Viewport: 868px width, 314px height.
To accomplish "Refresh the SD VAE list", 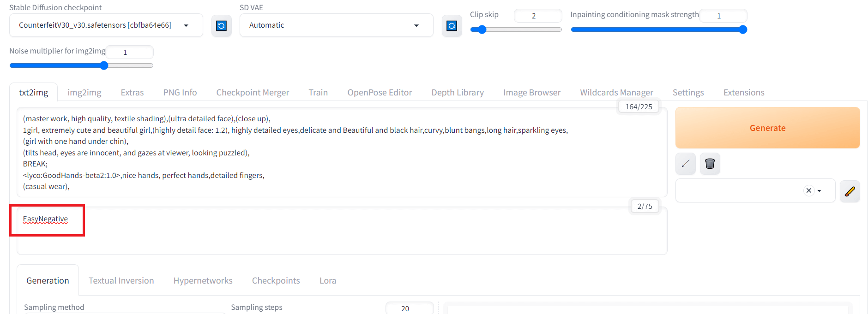I will (452, 26).
